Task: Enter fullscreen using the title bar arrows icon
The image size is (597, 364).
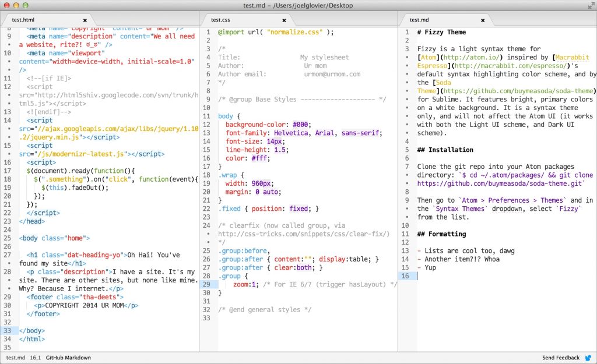Action: click(x=589, y=5)
